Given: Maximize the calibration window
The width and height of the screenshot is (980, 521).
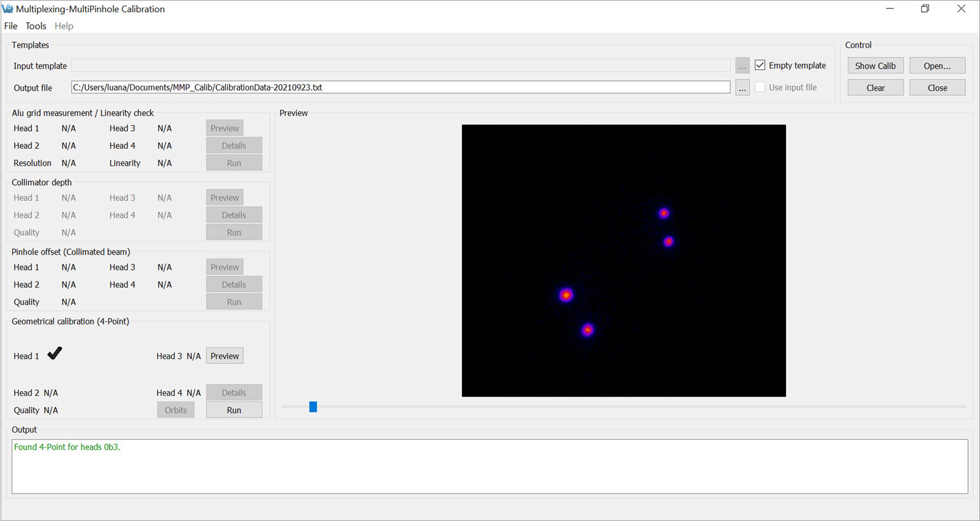Looking at the screenshot, I should click(x=924, y=9).
